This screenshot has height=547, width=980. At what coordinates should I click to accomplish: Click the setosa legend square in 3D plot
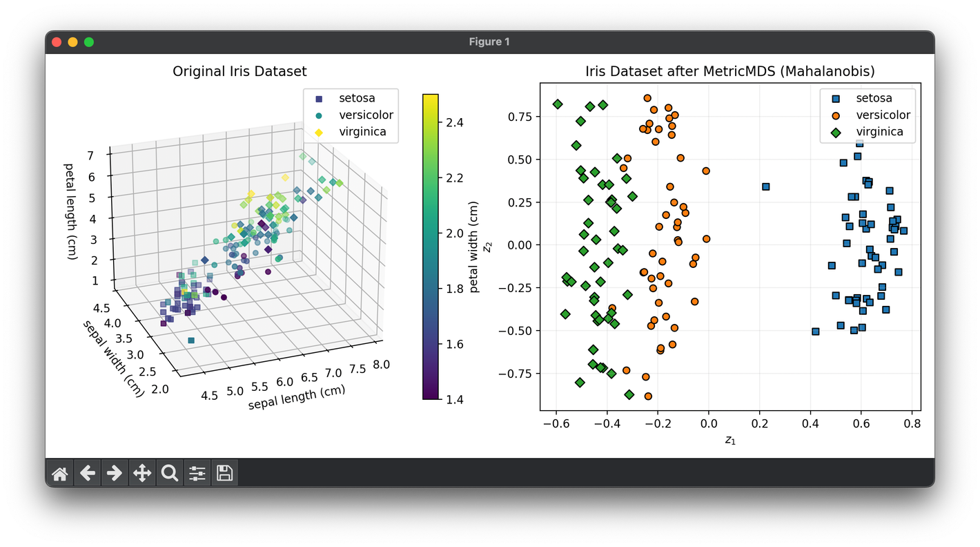coord(318,98)
